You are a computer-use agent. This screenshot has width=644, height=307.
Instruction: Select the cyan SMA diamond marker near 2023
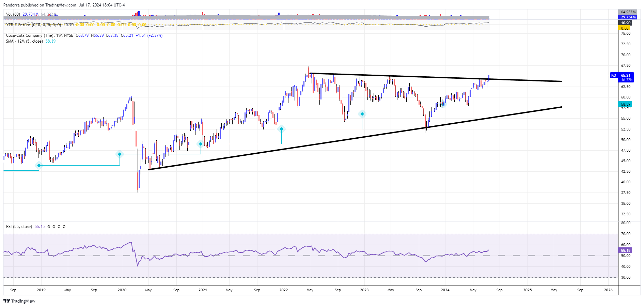coord(362,114)
